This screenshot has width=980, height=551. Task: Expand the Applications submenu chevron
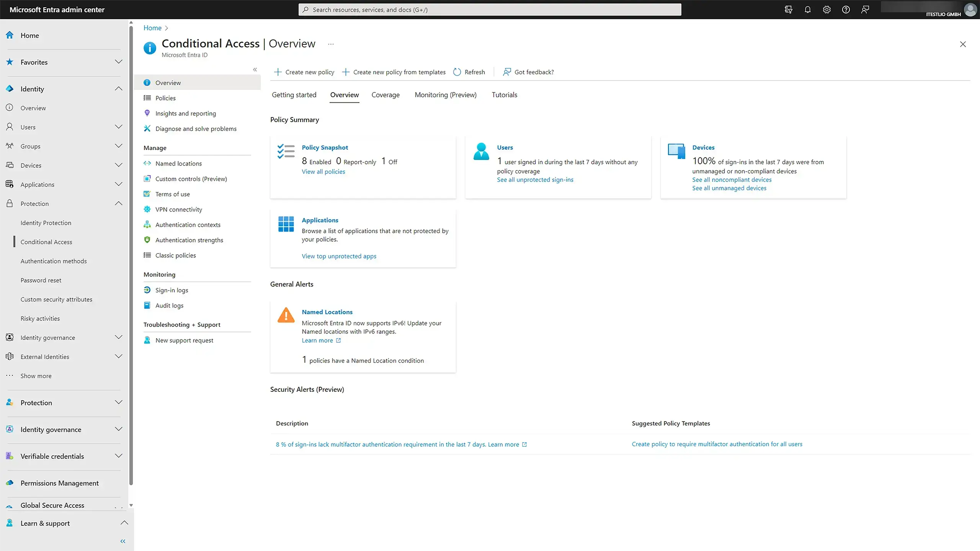point(119,184)
